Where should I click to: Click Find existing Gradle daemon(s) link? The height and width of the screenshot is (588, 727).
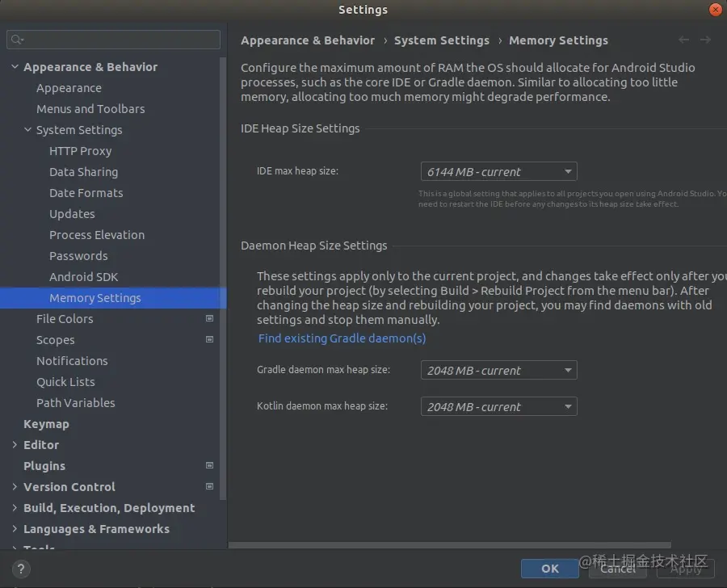(x=342, y=338)
